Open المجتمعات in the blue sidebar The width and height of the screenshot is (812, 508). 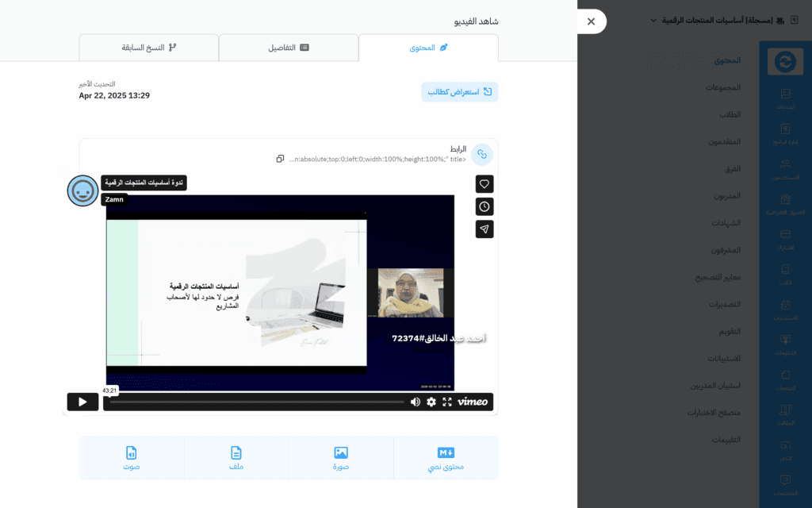click(x=786, y=485)
